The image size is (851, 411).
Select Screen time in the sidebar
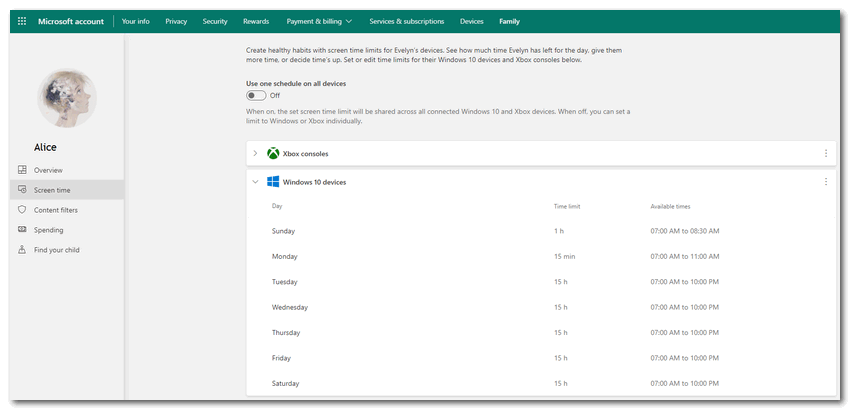click(x=67, y=190)
